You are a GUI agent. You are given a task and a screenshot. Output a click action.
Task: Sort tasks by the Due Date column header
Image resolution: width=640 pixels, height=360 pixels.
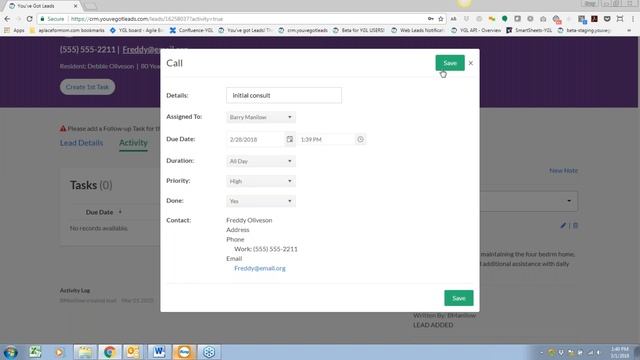(x=99, y=212)
